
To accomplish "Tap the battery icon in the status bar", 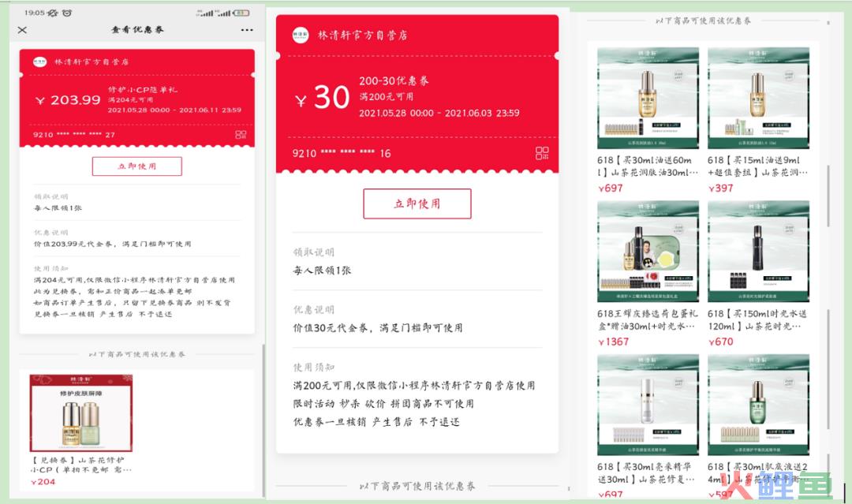I will pyautogui.click(x=241, y=13).
